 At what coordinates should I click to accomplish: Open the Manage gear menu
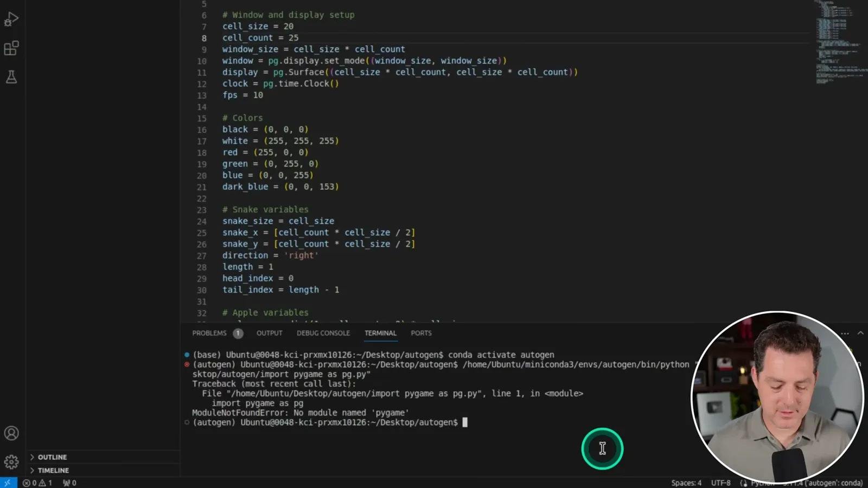coord(11,461)
